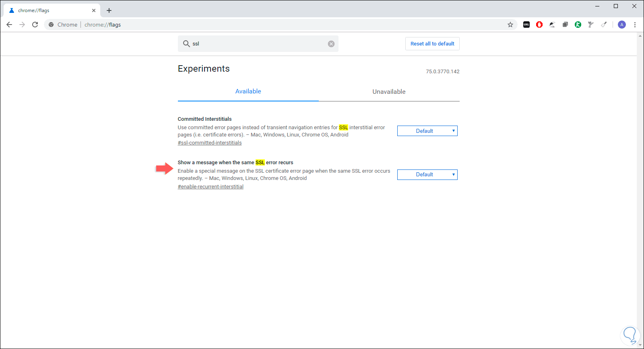Switch to the Unavailable tab
The height and width of the screenshot is (349, 644).
[x=389, y=92]
